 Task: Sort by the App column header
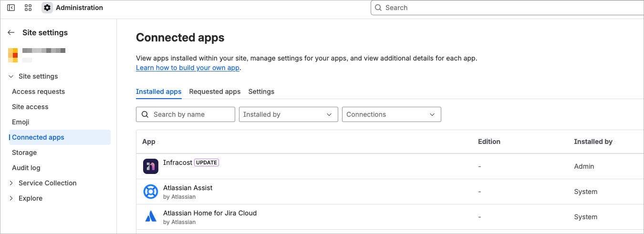149,142
